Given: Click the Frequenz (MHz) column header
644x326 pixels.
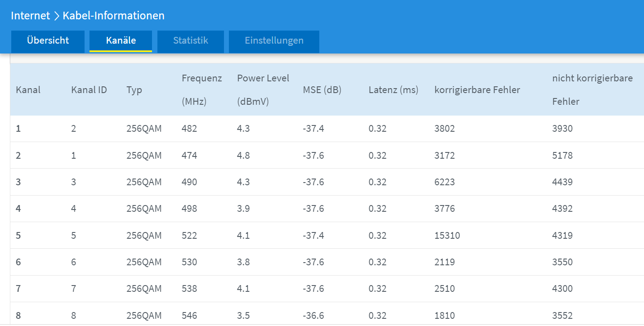Looking at the screenshot, I should [202, 89].
